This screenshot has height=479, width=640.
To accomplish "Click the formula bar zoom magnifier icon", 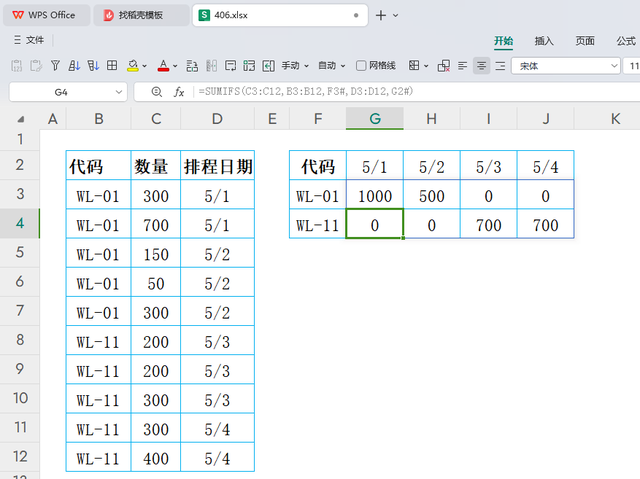I will coord(156,92).
